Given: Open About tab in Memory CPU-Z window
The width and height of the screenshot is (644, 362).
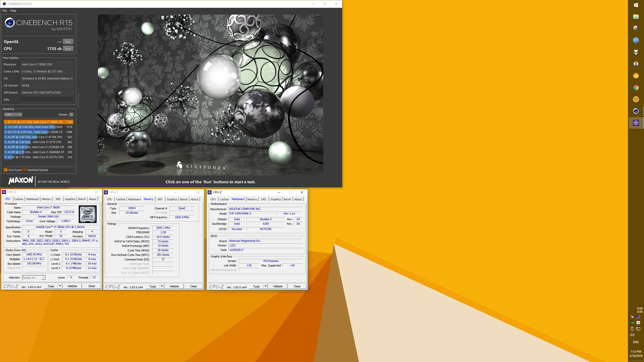Looking at the screenshot, I should coord(194,199).
